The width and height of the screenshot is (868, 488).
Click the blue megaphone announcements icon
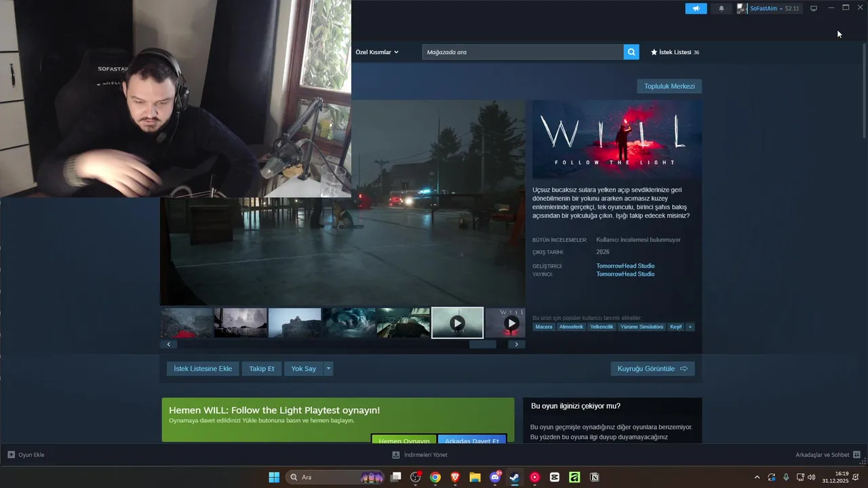tap(696, 8)
